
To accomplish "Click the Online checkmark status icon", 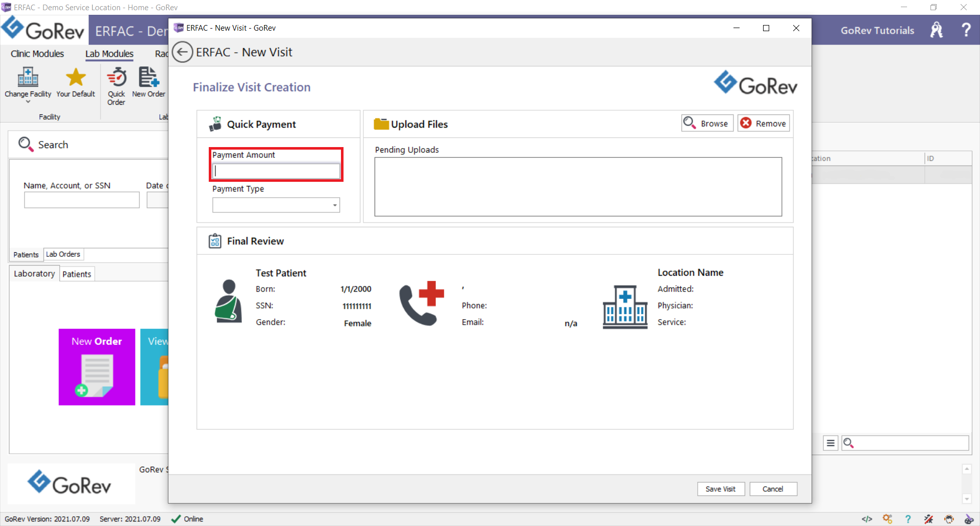I will pos(176,519).
